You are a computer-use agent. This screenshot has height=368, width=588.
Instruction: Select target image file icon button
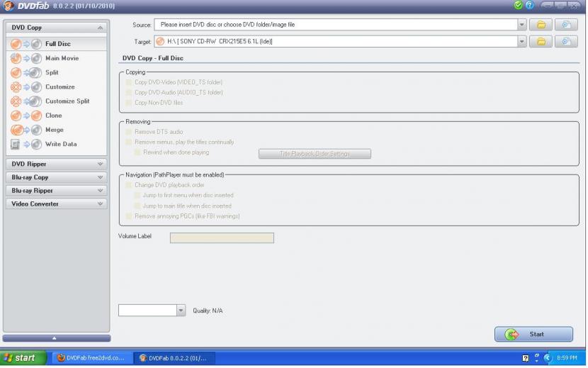[567, 42]
